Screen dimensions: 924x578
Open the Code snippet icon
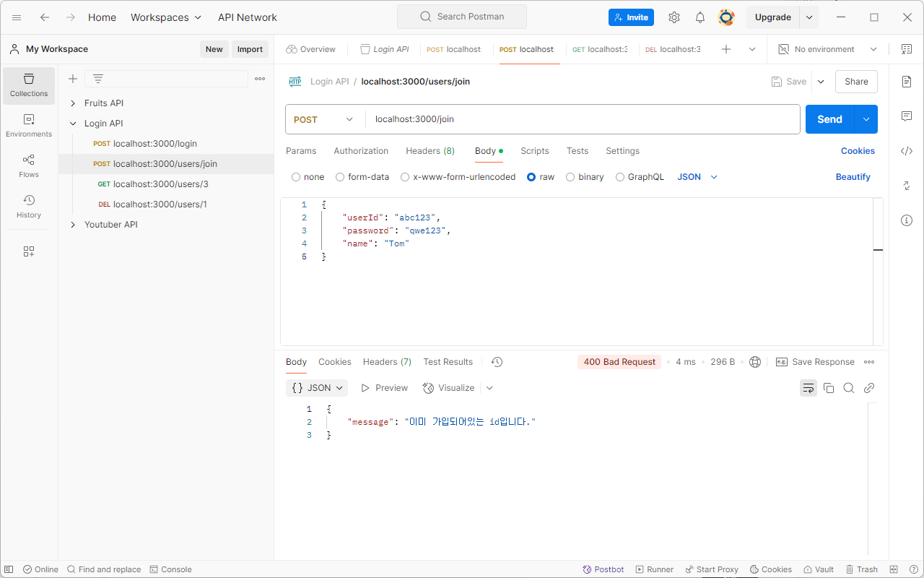click(907, 151)
